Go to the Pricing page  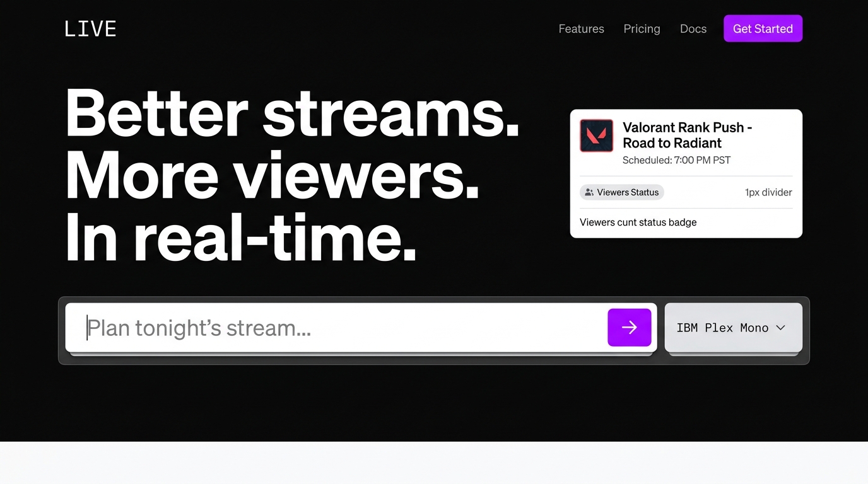pyautogui.click(x=642, y=29)
